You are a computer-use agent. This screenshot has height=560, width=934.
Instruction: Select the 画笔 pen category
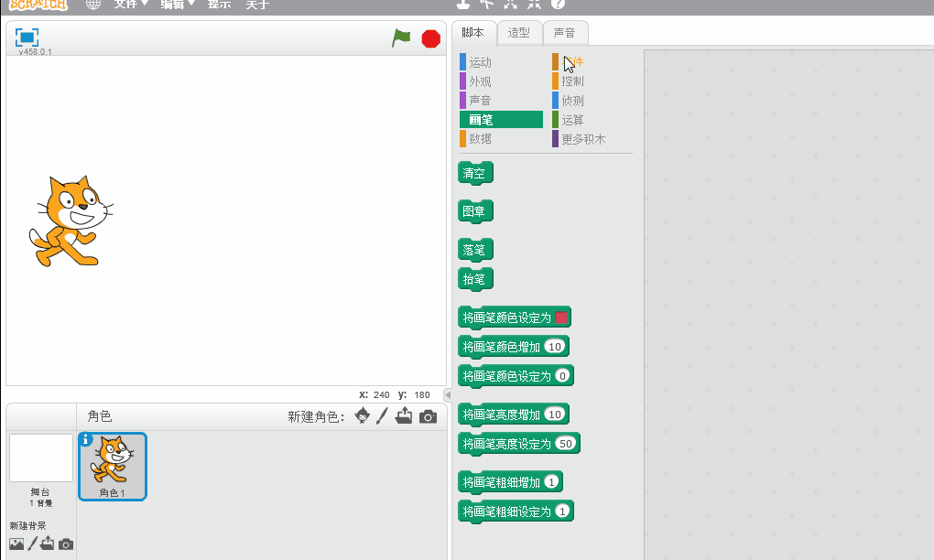(x=501, y=120)
